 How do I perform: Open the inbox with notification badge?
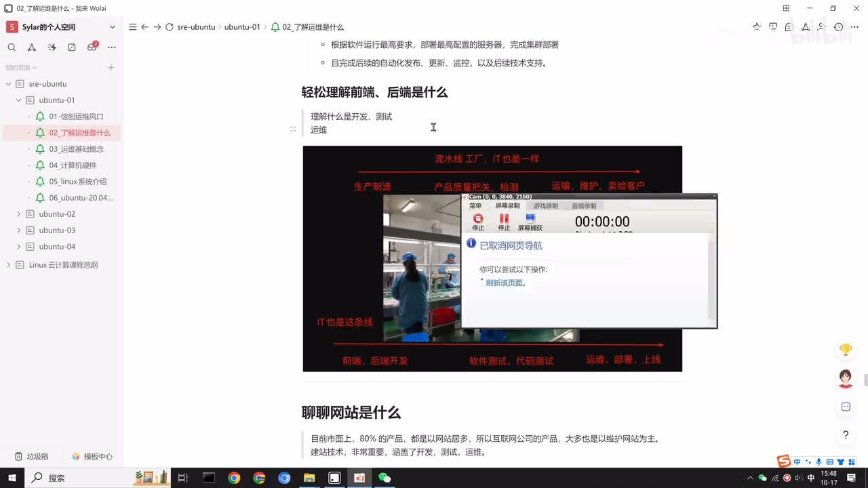(92, 47)
